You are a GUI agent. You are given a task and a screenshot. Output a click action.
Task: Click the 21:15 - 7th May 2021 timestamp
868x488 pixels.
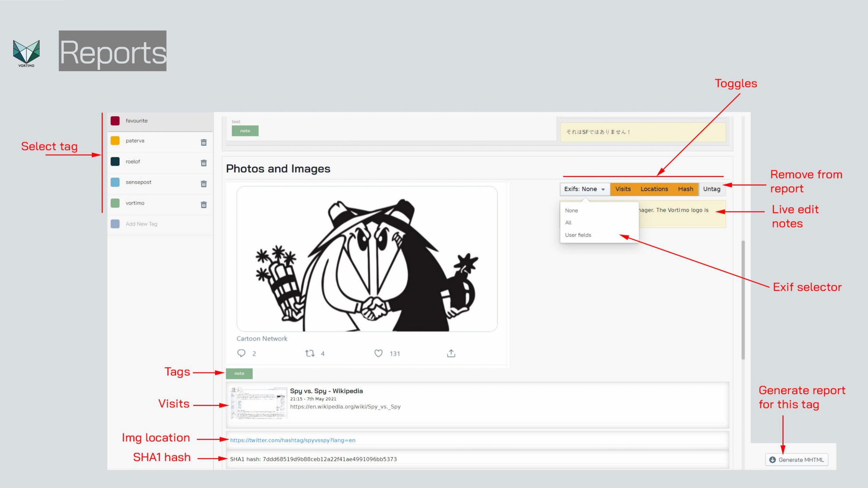pyautogui.click(x=313, y=399)
